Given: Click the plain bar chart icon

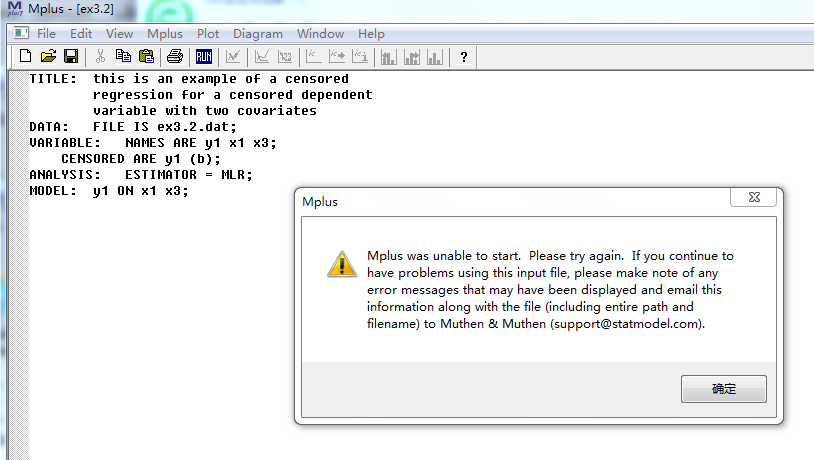Looking at the screenshot, I should pos(435,57).
